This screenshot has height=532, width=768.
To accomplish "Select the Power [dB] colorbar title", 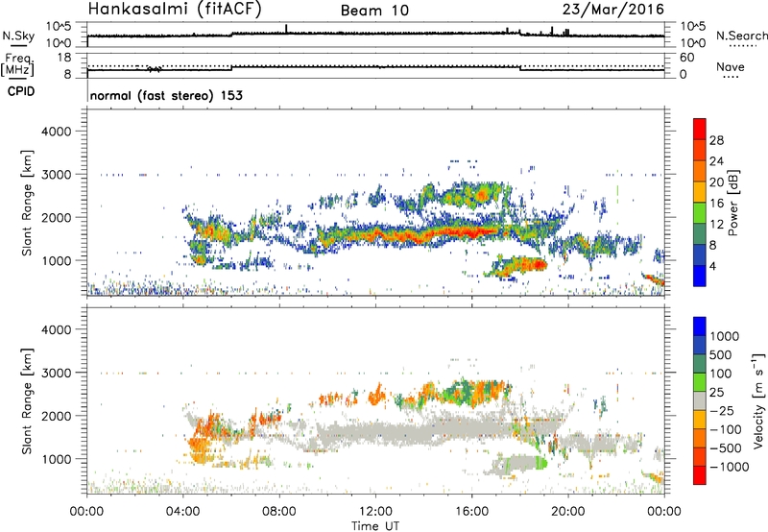I will 732,203.
